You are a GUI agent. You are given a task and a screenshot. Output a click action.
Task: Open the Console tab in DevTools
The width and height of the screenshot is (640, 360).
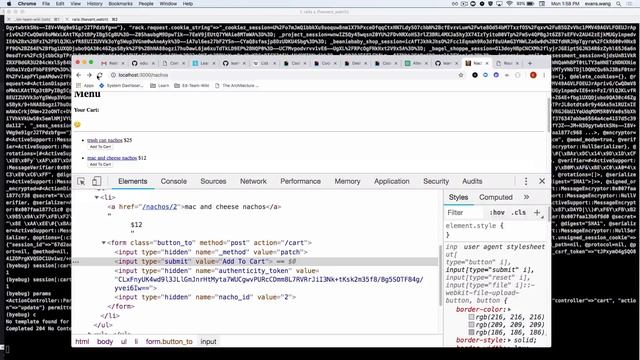(x=173, y=181)
